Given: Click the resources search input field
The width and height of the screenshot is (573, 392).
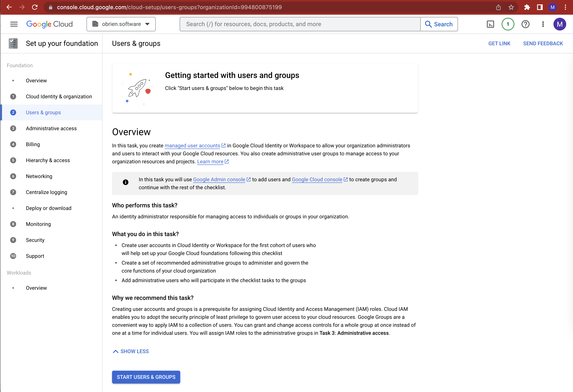Looking at the screenshot, I should [296, 24].
